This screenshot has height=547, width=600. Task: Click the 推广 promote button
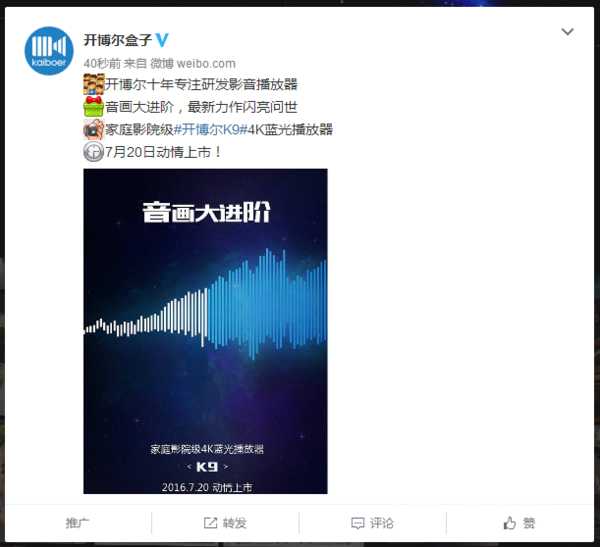pyautogui.click(x=77, y=523)
